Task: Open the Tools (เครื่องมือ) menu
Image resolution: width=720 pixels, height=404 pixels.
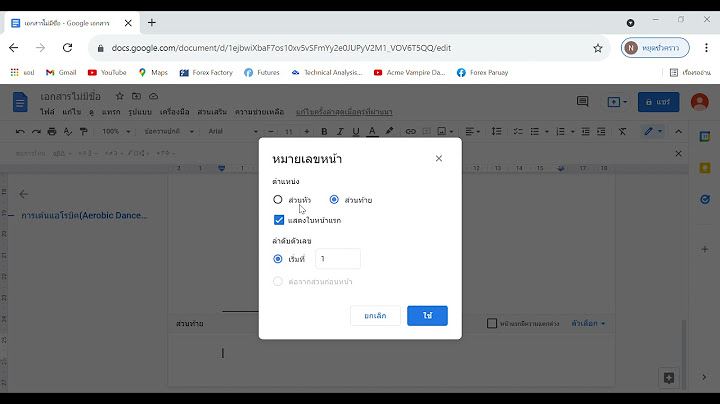Action: pos(174,112)
